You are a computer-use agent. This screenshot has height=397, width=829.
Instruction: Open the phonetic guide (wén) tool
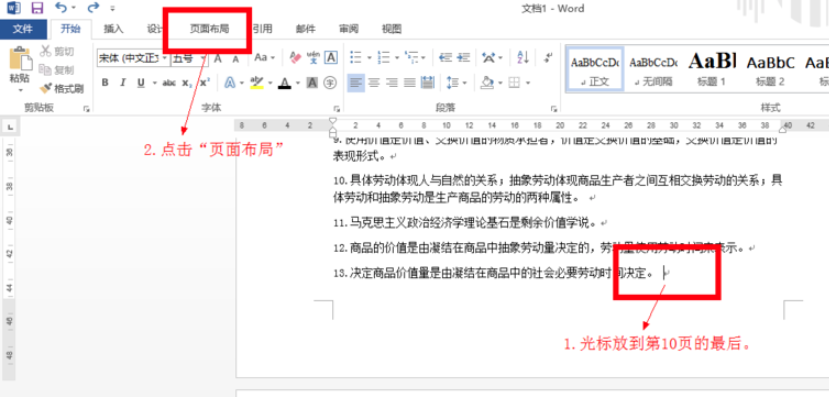[x=313, y=57]
